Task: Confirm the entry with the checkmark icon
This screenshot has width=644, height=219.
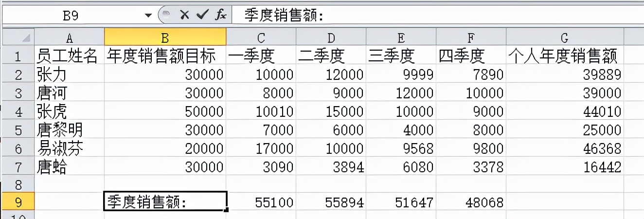Action: (202, 15)
